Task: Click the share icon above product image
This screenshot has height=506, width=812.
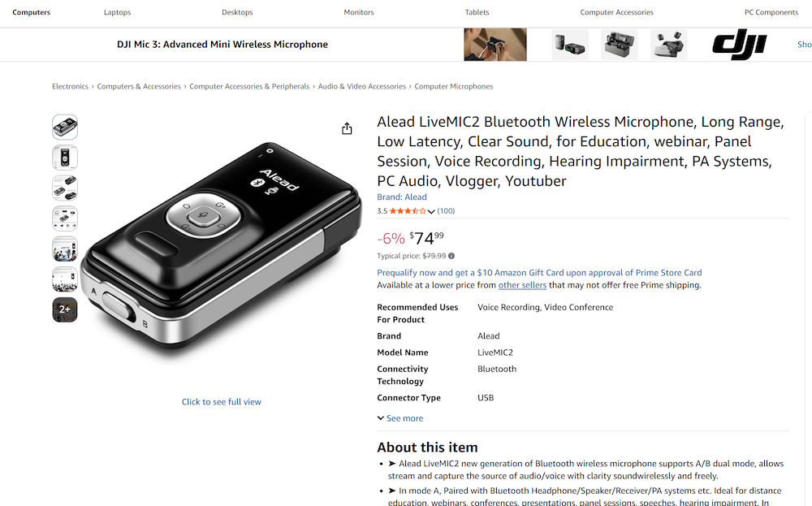Action: (x=347, y=128)
